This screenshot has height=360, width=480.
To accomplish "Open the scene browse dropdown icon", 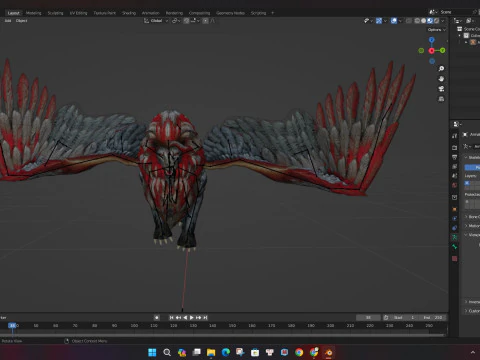I will coord(433,12).
